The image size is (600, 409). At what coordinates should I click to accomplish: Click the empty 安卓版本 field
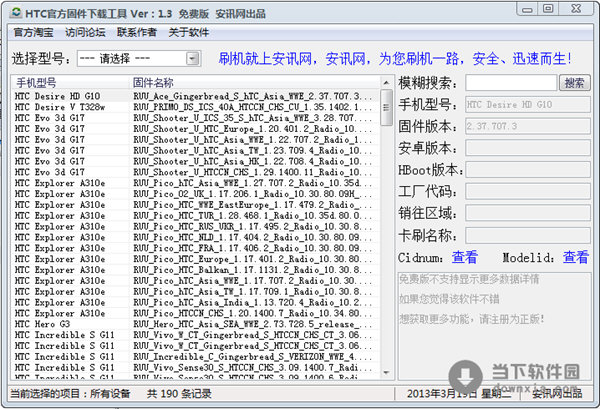528,148
